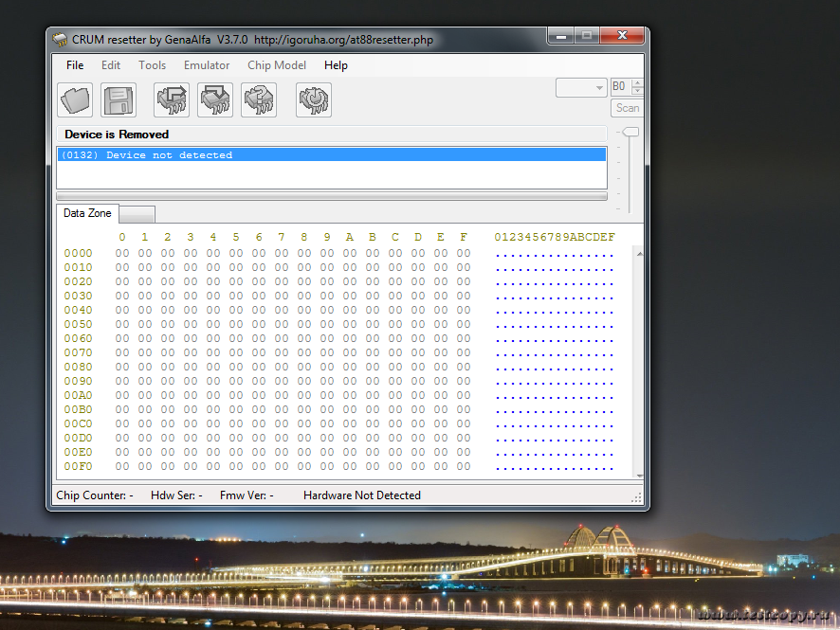Click the 0000 row address label
This screenshot has width=840, height=630.
click(x=78, y=253)
